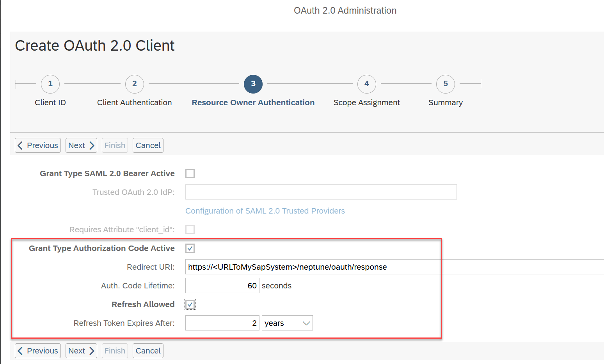604x364 pixels.
Task: Click the Trusted OAuth 2.0 IdP field
Action: tap(321, 192)
